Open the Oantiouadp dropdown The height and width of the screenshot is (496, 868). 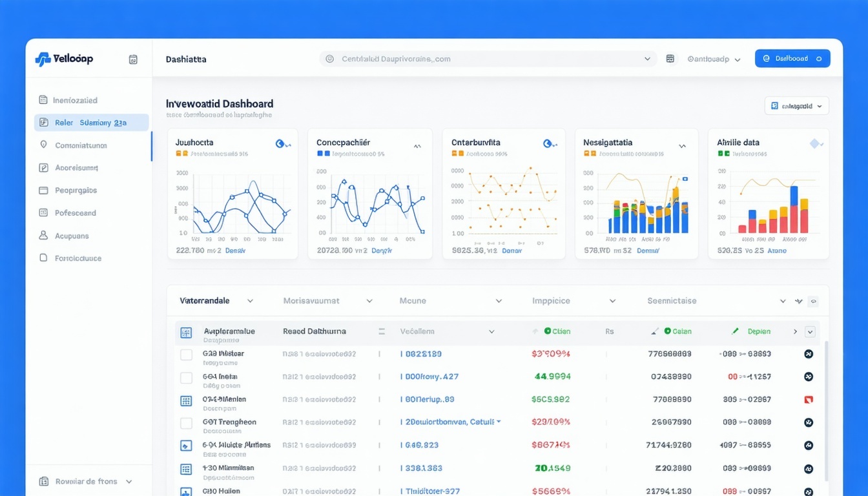coord(714,59)
